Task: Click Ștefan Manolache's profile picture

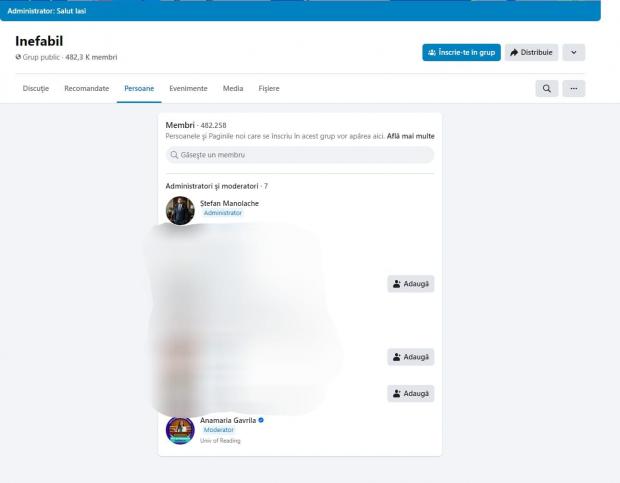Action: 180,210
